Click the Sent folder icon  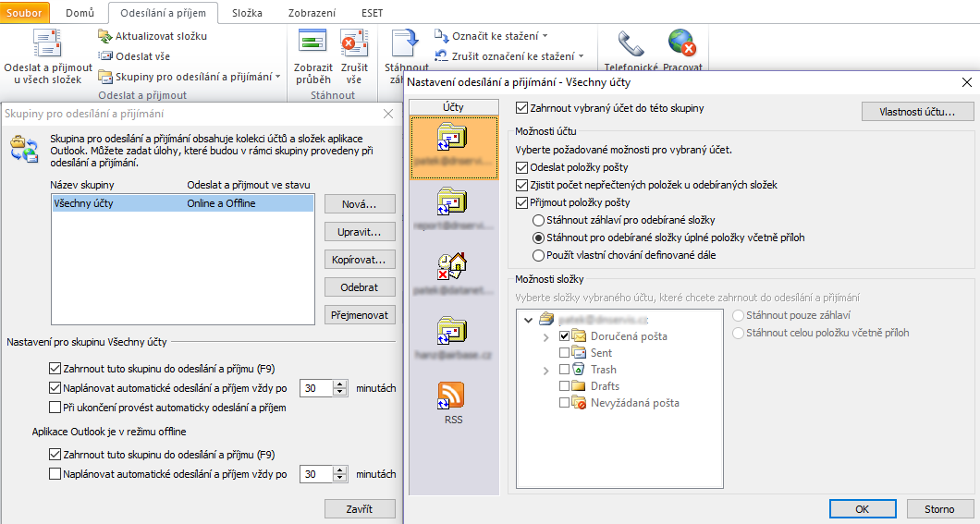[578, 353]
